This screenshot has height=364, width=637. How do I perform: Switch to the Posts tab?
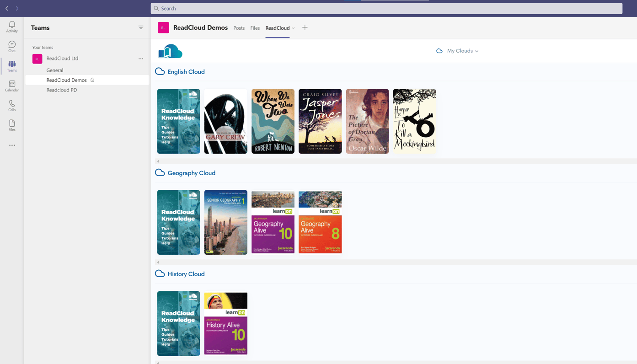(239, 27)
